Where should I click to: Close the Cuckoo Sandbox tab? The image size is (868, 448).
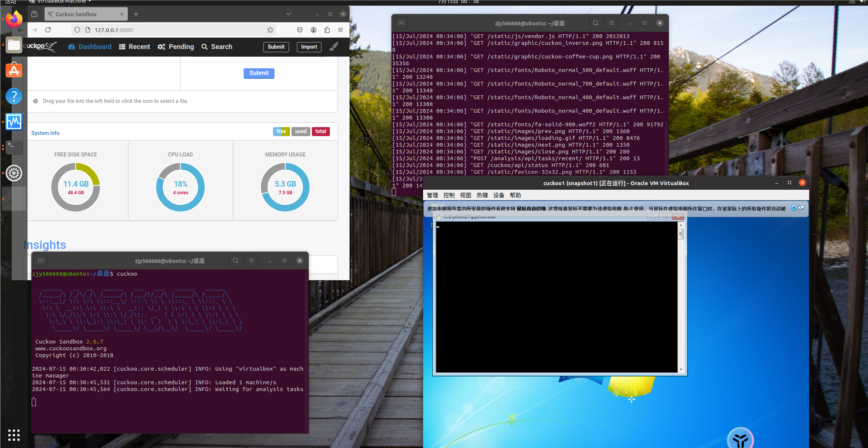pos(122,14)
